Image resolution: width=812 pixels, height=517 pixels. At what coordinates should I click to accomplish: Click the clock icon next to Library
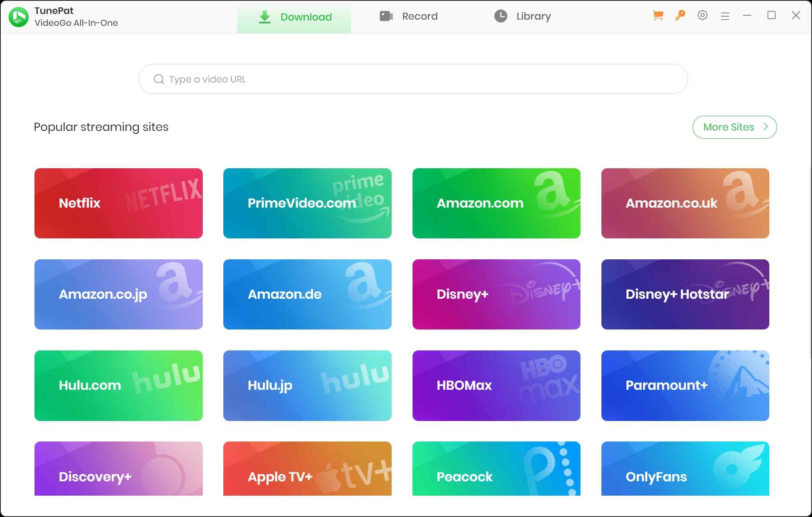coord(500,16)
